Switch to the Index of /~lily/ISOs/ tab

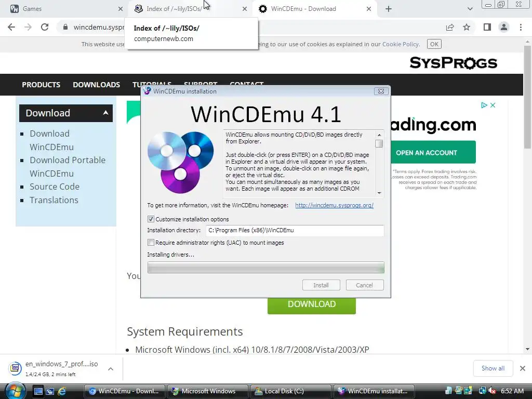coord(190,9)
